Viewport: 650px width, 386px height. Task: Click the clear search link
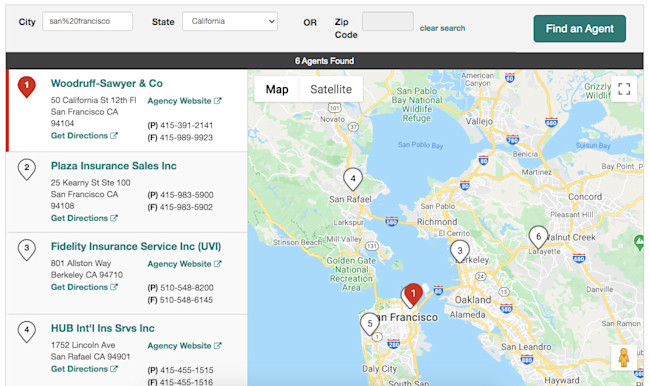click(442, 28)
